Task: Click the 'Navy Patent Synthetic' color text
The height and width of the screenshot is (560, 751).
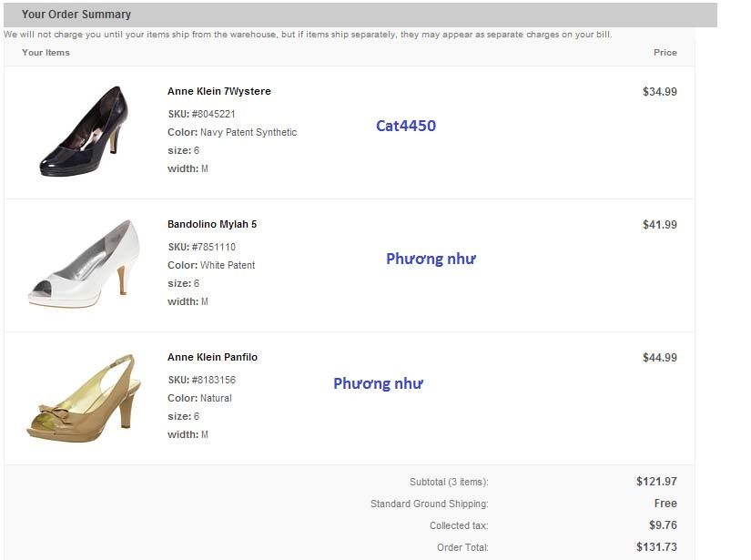Action: [249, 132]
